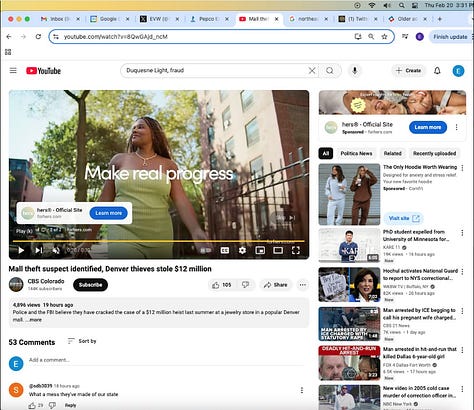Open Man arrested by ICE video thumbnail
Viewport: 474px width, 410px height.
click(349, 324)
